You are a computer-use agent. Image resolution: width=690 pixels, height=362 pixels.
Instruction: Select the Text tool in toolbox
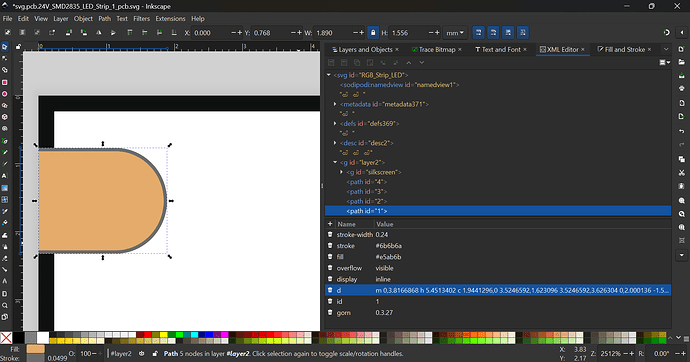[x=5, y=176]
